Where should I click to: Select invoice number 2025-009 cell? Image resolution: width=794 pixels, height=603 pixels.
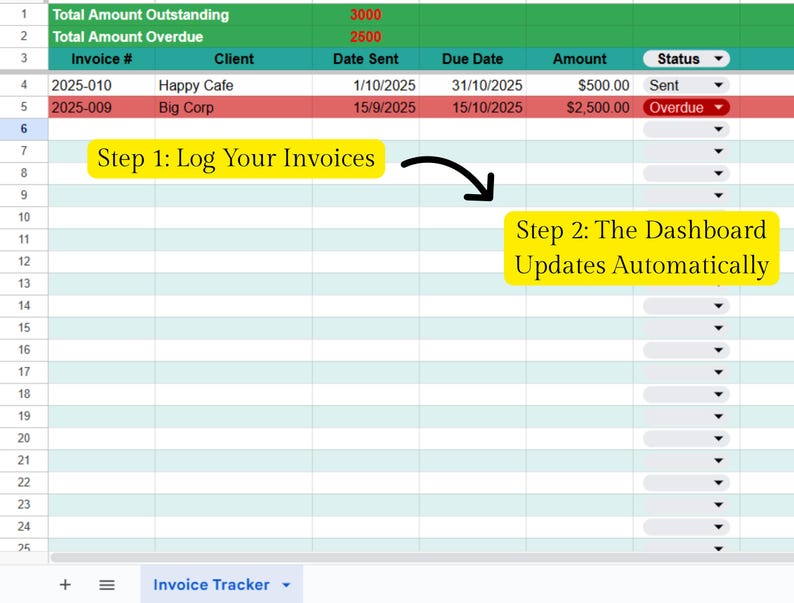click(102, 107)
